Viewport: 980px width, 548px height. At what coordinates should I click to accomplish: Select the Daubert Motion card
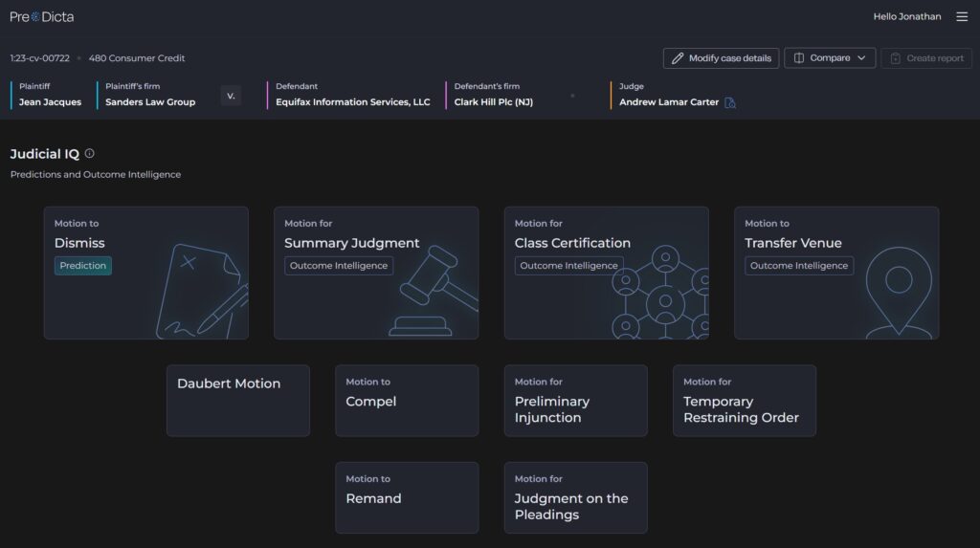tap(238, 401)
